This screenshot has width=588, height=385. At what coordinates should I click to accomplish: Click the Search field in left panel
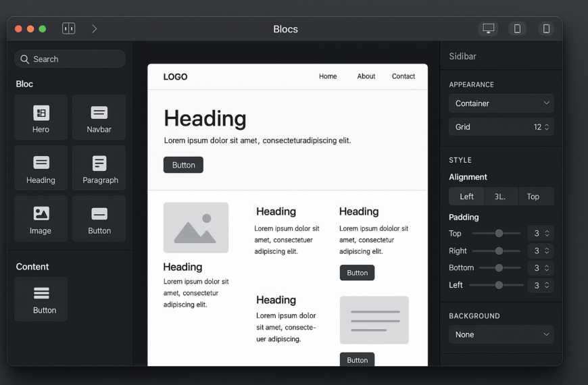pyautogui.click(x=70, y=59)
